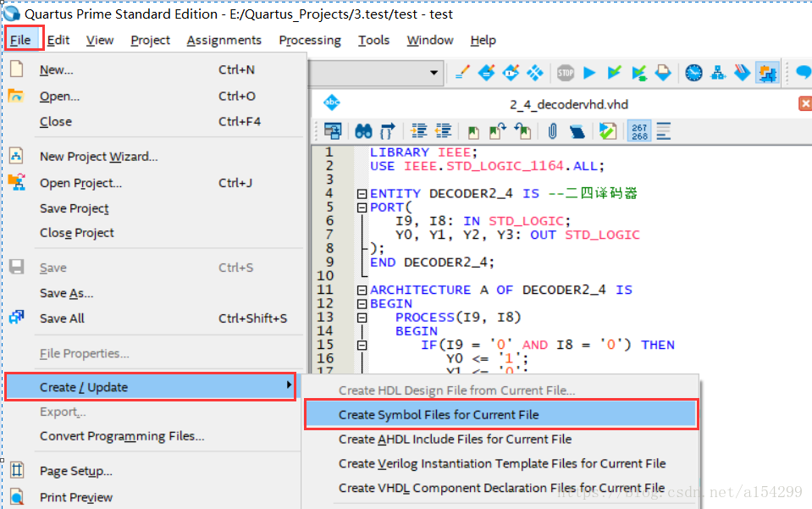Image resolution: width=812 pixels, height=509 pixels.
Task: Open the Edit menu
Action: (x=58, y=40)
